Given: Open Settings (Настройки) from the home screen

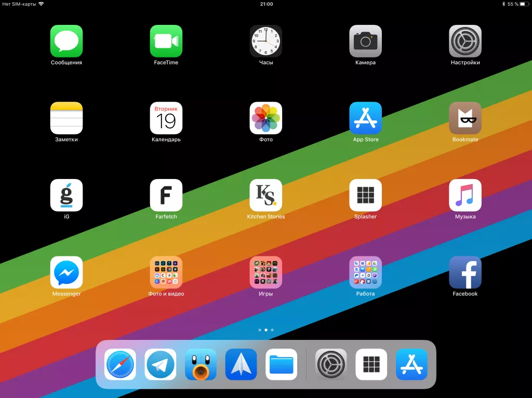Looking at the screenshot, I should (465, 42).
